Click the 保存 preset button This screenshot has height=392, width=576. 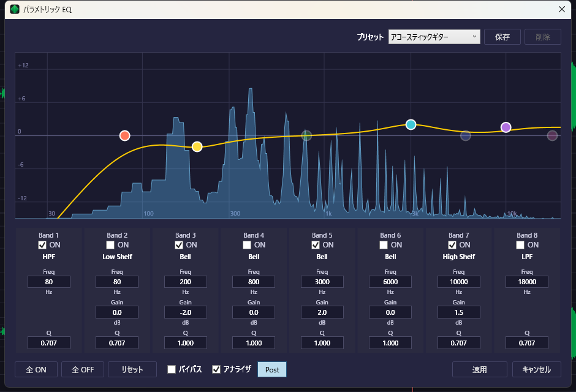(502, 37)
